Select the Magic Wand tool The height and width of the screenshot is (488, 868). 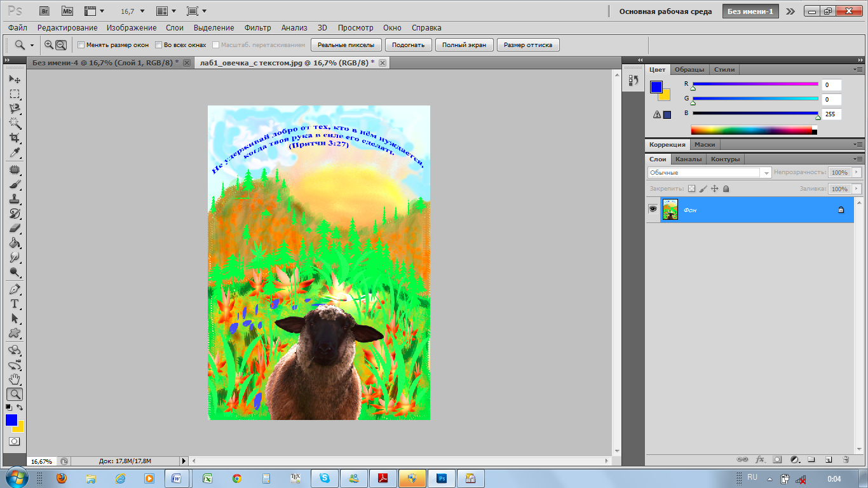[x=15, y=123]
